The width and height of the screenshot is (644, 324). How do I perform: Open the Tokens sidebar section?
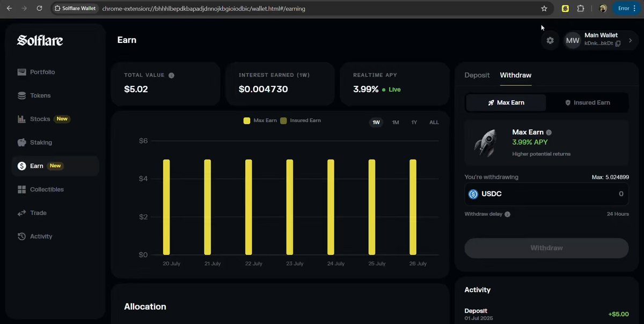[x=34, y=95]
